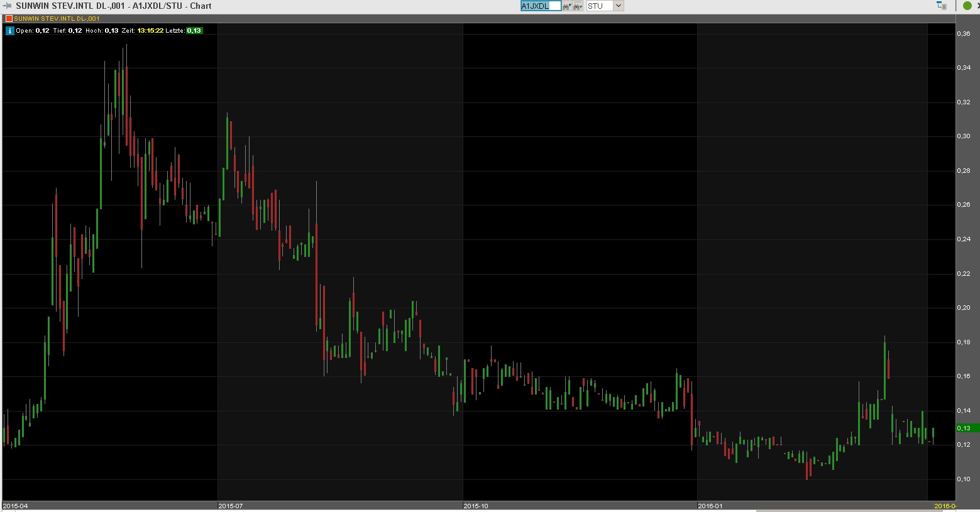Click the window link icon near the top right

pyautogui.click(x=942, y=6)
